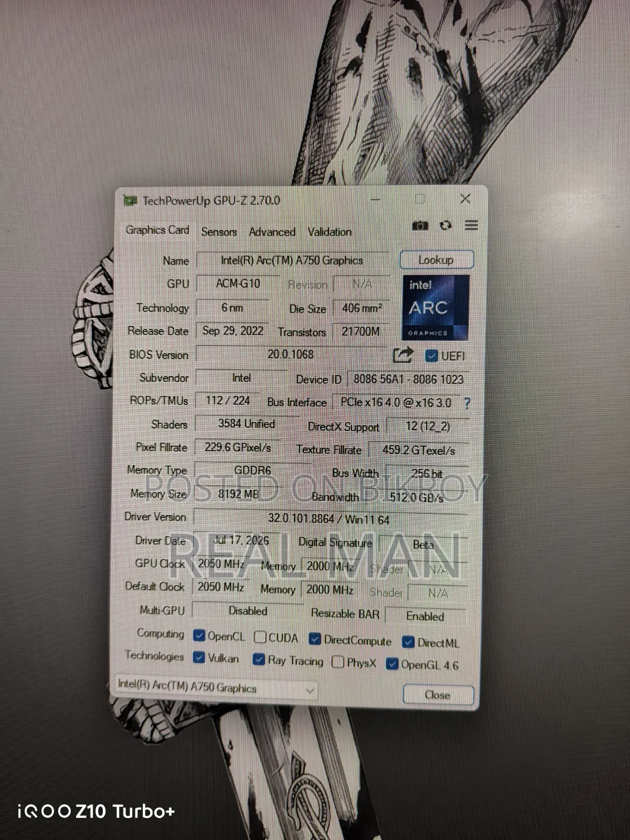
Task: Click the Bus Width 256 bit field
Action: [x=427, y=474]
